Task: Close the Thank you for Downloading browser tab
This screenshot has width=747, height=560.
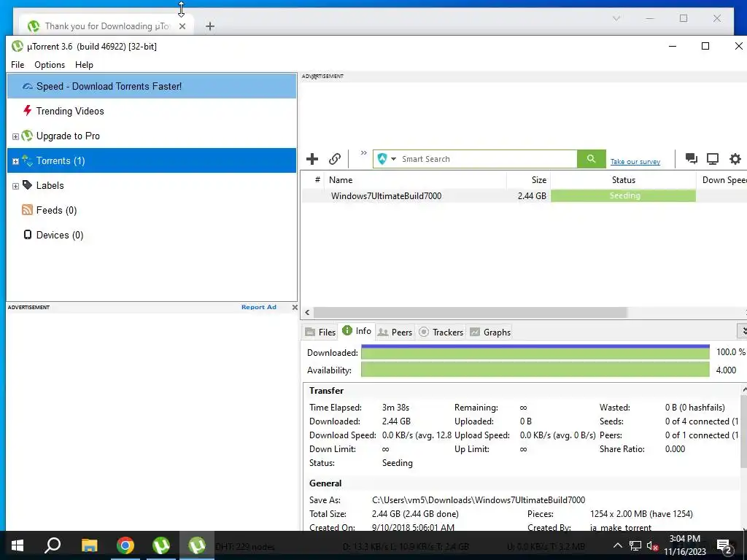Action: coord(182,26)
